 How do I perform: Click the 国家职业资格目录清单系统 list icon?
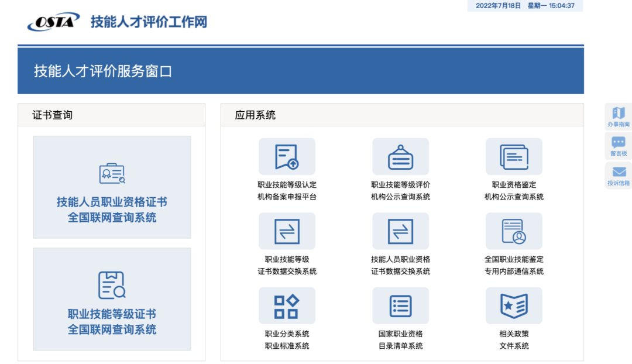click(x=401, y=306)
